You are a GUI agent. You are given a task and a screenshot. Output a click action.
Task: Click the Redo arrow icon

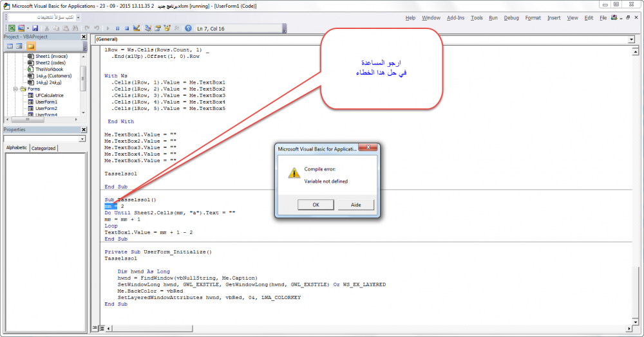pos(97,28)
